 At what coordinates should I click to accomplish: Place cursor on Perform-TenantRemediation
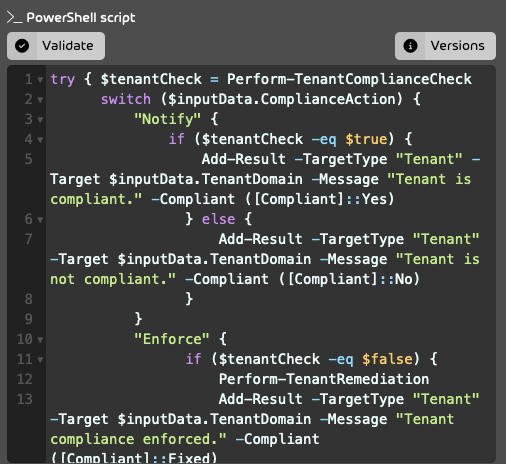324,379
